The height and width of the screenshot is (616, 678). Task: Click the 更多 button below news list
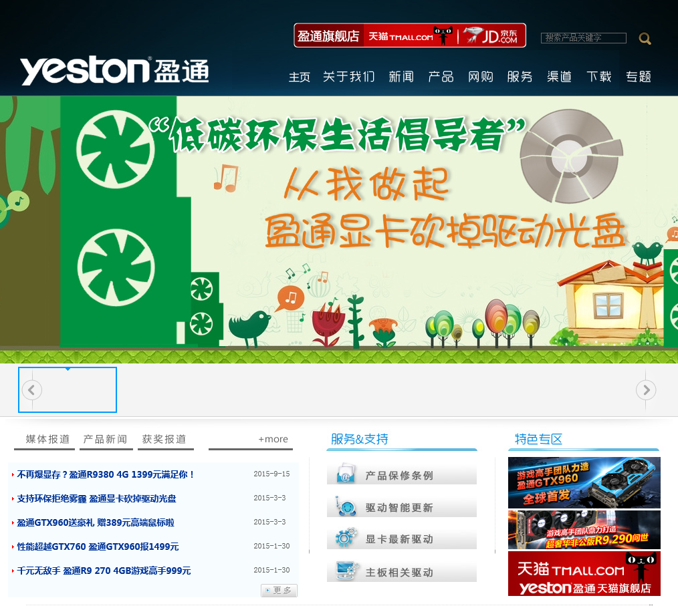tap(279, 590)
